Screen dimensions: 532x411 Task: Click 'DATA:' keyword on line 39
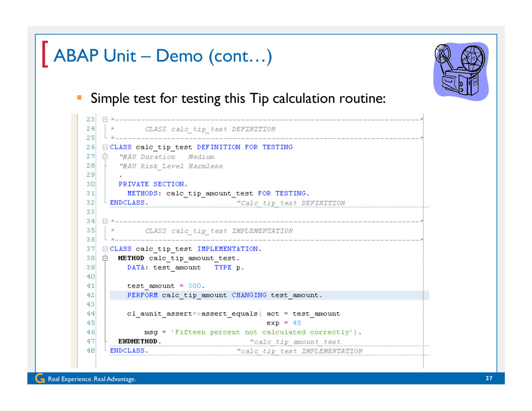138,268
